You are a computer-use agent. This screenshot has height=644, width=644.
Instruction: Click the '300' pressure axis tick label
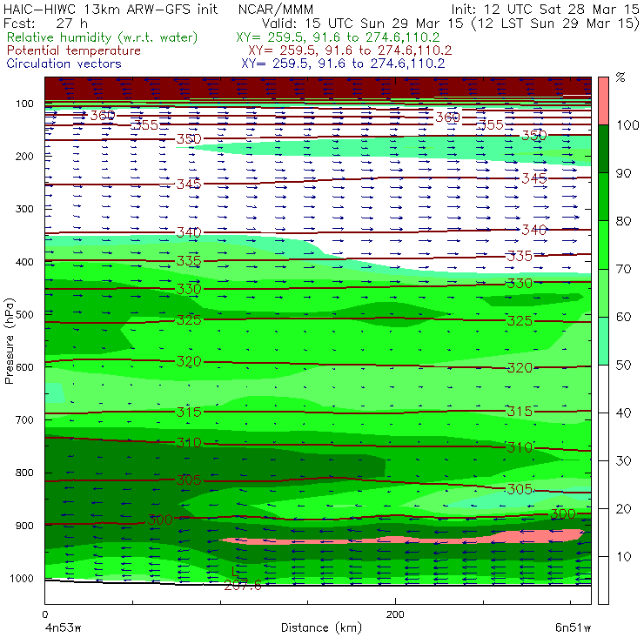click(24, 209)
